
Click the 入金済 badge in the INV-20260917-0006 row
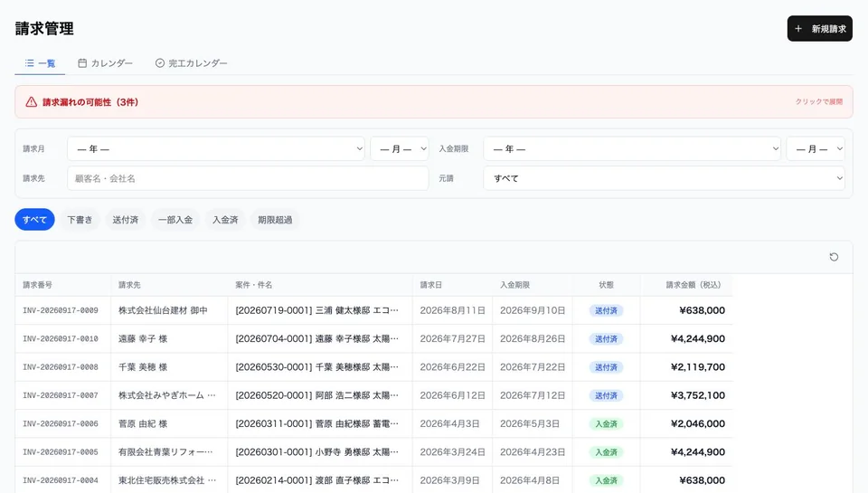tap(606, 423)
